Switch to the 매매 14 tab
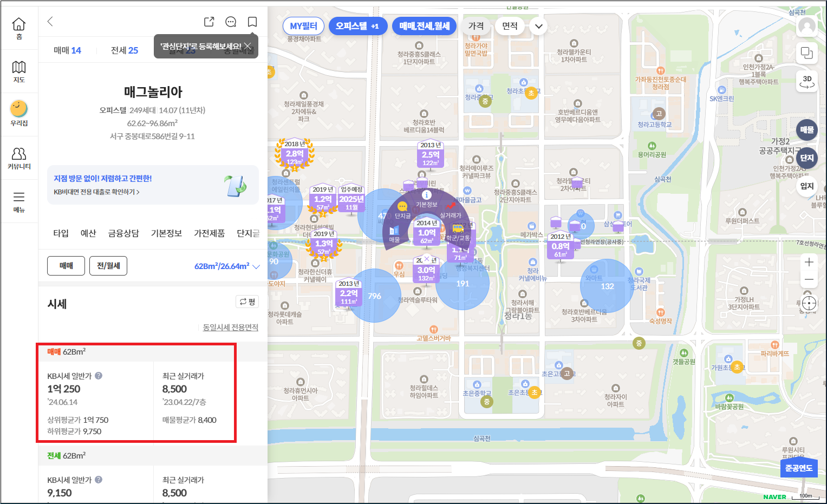The height and width of the screenshot is (504, 827). pyautogui.click(x=67, y=50)
